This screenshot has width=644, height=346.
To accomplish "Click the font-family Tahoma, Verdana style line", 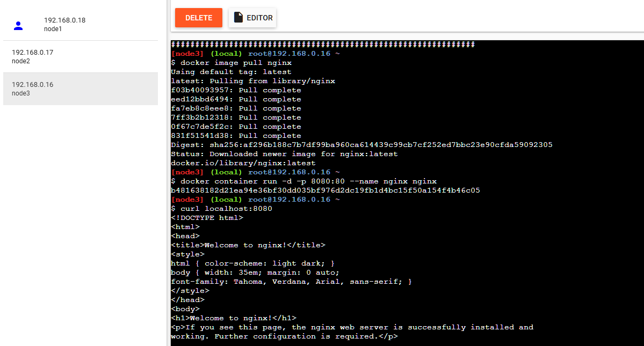I will tap(291, 282).
